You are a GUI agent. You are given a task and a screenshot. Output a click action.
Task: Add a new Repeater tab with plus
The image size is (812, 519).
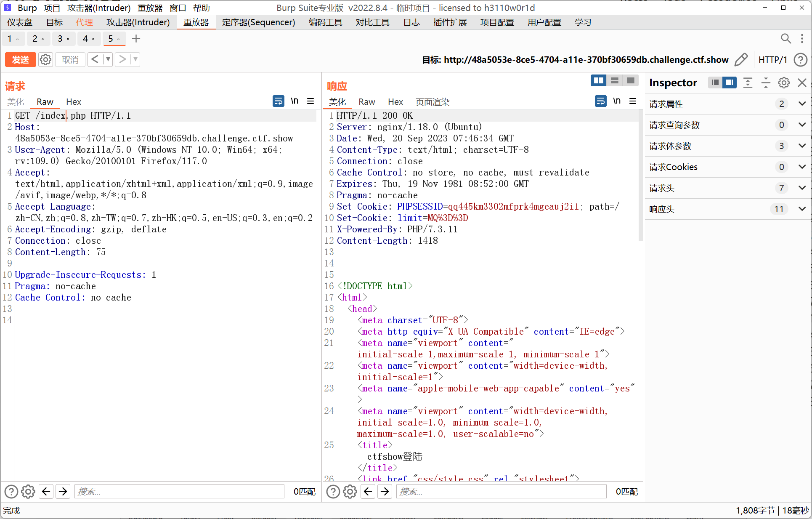[x=136, y=39]
